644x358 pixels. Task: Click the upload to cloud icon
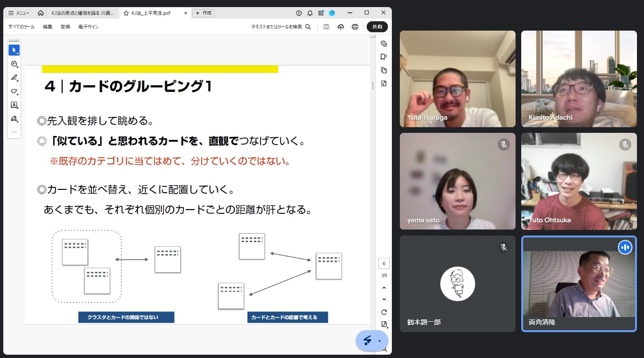coord(341,27)
